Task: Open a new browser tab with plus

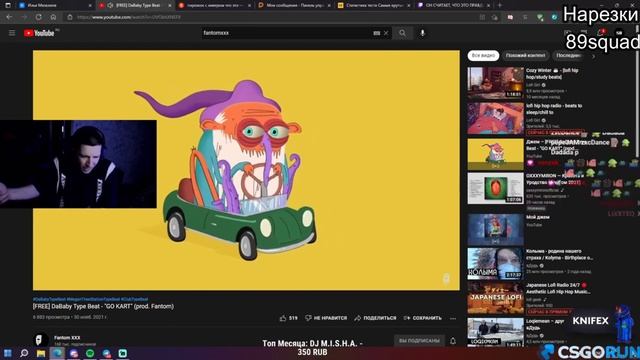Action: click(500, 5)
